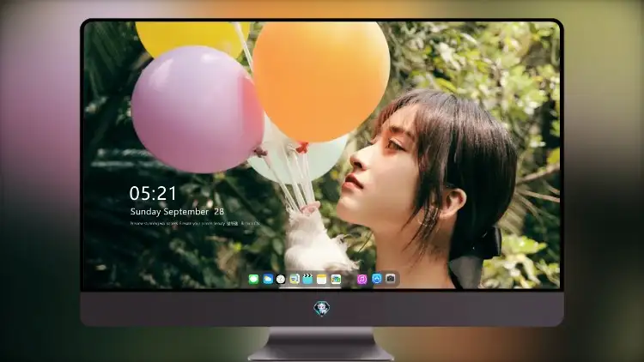The height and width of the screenshot is (362, 644).
Task: Open the Photos gallery dock icon
Action: click(336, 280)
